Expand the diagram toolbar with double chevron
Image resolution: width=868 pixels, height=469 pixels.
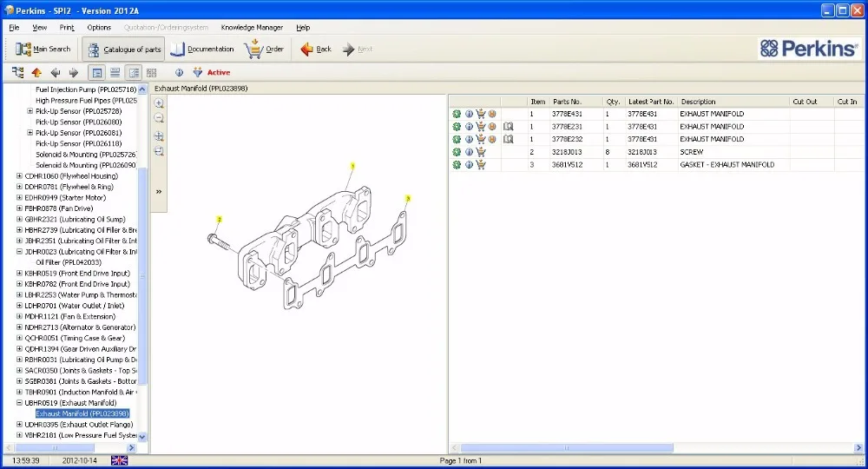159,192
